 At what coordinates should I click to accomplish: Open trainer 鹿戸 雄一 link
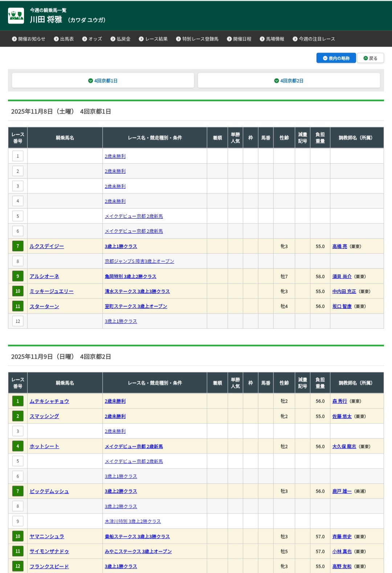coord(342,491)
